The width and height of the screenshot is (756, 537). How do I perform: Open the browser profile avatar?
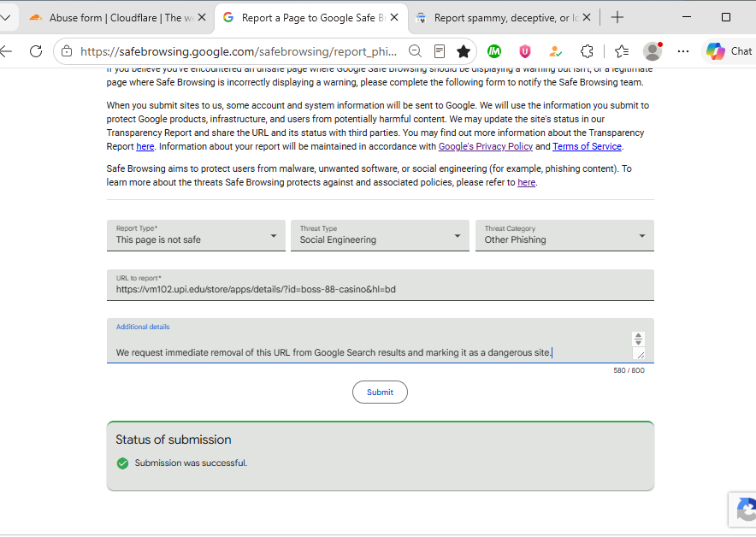[x=653, y=51]
